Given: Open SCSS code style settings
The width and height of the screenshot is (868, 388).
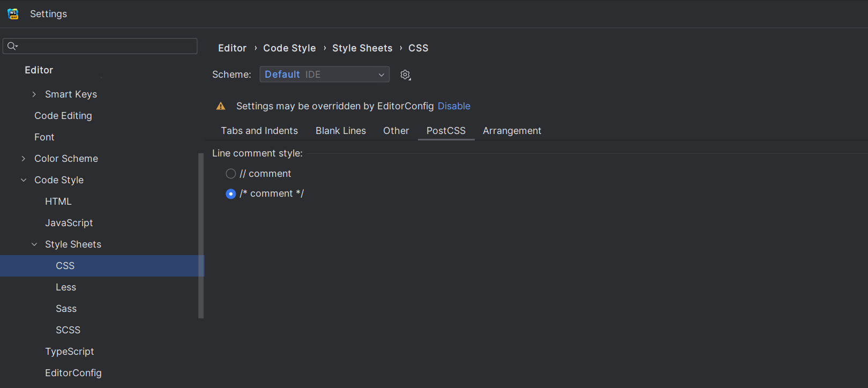Looking at the screenshot, I should [x=68, y=330].
